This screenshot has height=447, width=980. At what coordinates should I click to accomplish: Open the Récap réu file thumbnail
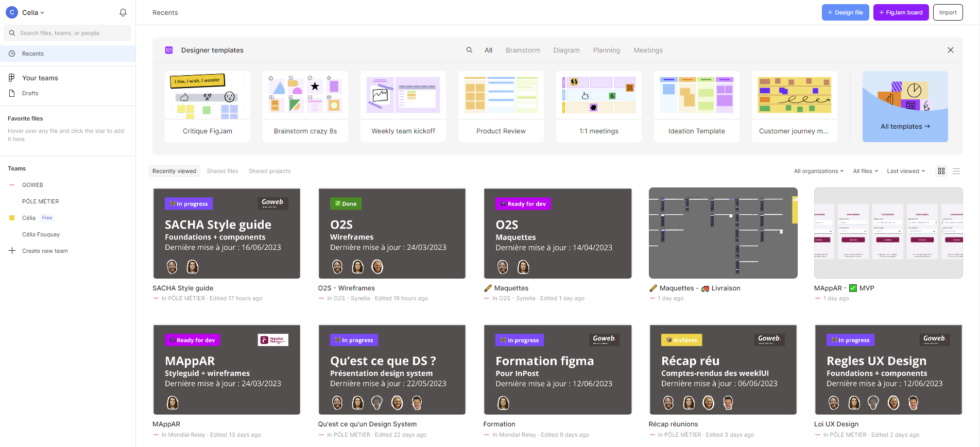click(723, 369)
